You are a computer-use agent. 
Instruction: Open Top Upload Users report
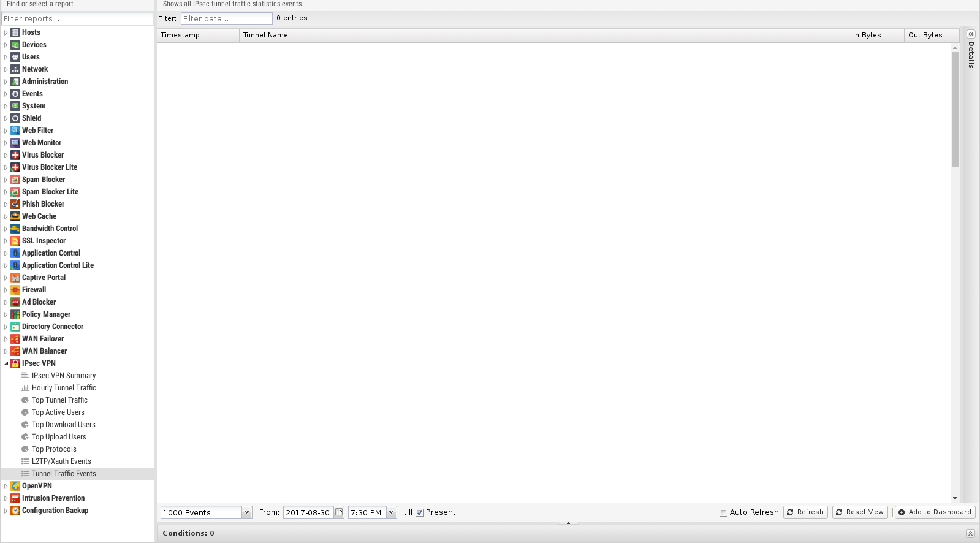pyautogui.click(x=59, y=437)
